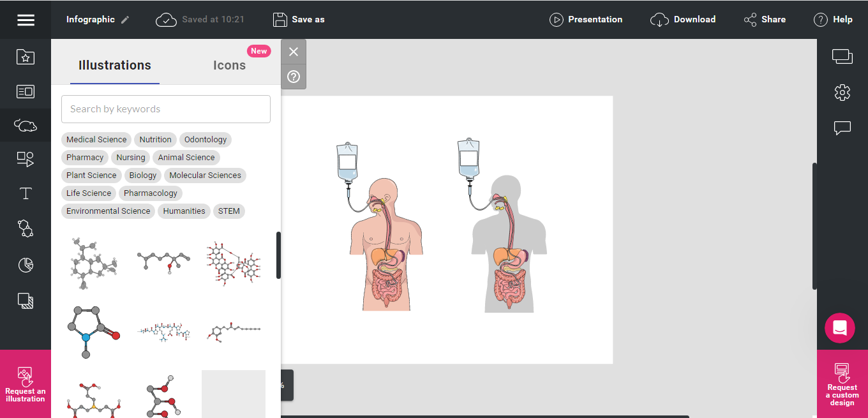
Task: Open canvas Settings via the gear icon
Action: coord(842,92)
